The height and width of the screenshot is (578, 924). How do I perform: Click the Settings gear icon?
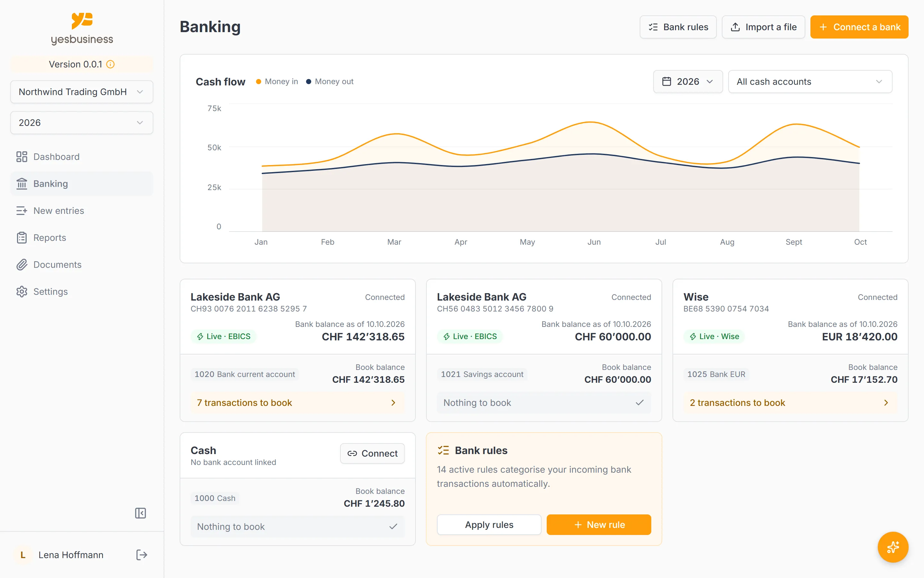point(22,292)
